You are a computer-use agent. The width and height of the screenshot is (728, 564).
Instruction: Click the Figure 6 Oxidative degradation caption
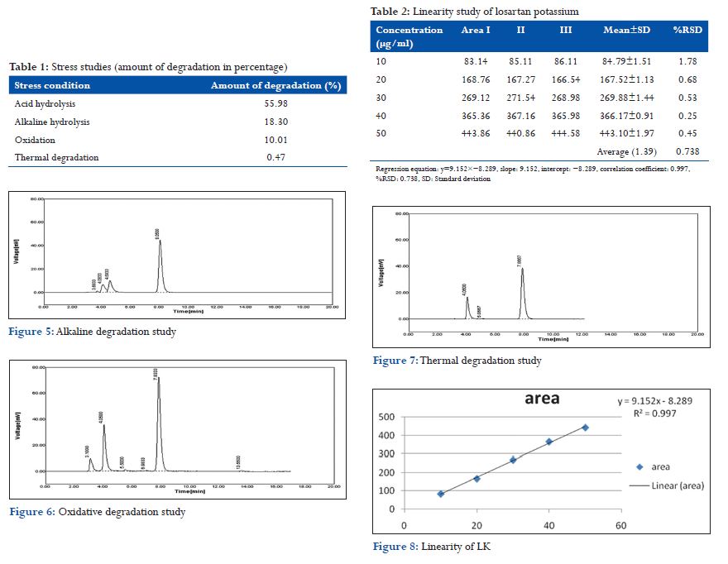tap(97, 512)
